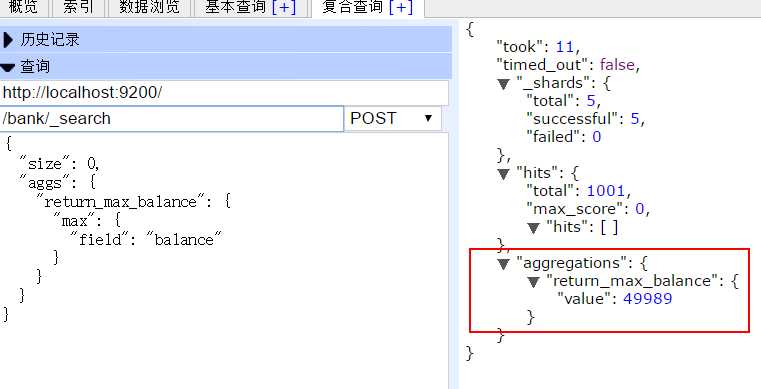Viewport: 761px width, 389px height.
Task: Collapse the "aggregations" result node
Action: point(504,264)
